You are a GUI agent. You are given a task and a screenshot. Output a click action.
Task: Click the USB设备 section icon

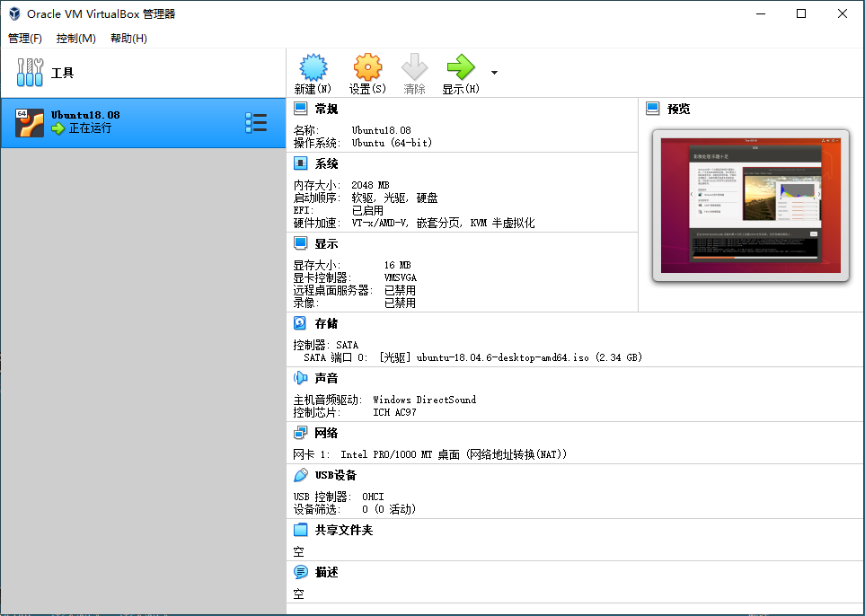(x=300, y=475)
